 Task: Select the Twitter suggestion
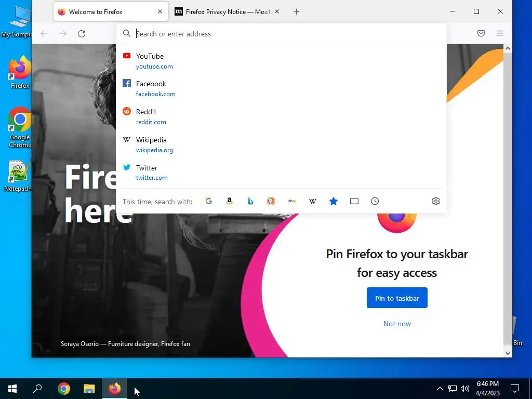281,172
